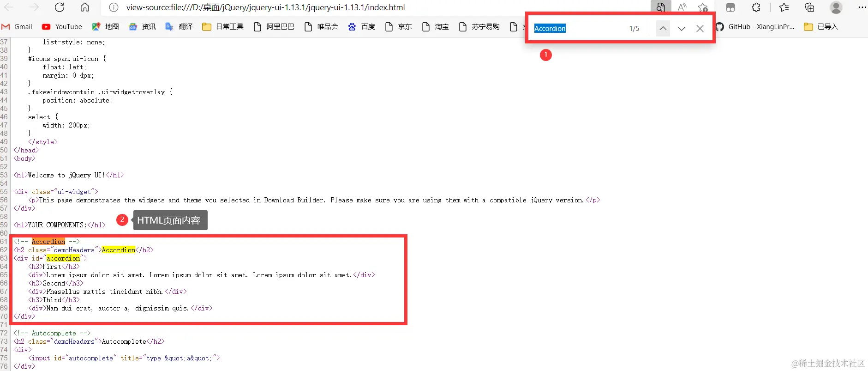Open the 百度 bookmark
This screenshot has height=371, width=868.
coord(361,27)
